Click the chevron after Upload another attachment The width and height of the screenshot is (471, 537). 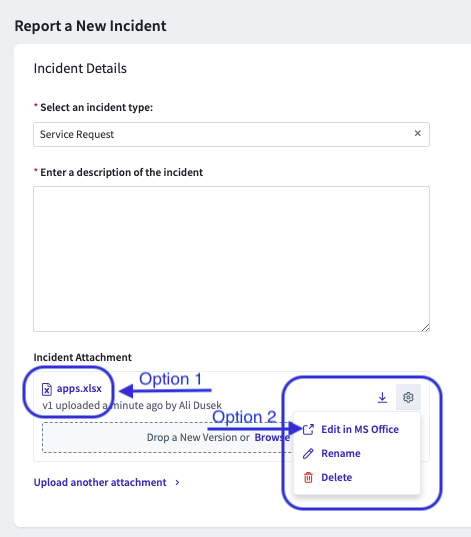[177, 483]
